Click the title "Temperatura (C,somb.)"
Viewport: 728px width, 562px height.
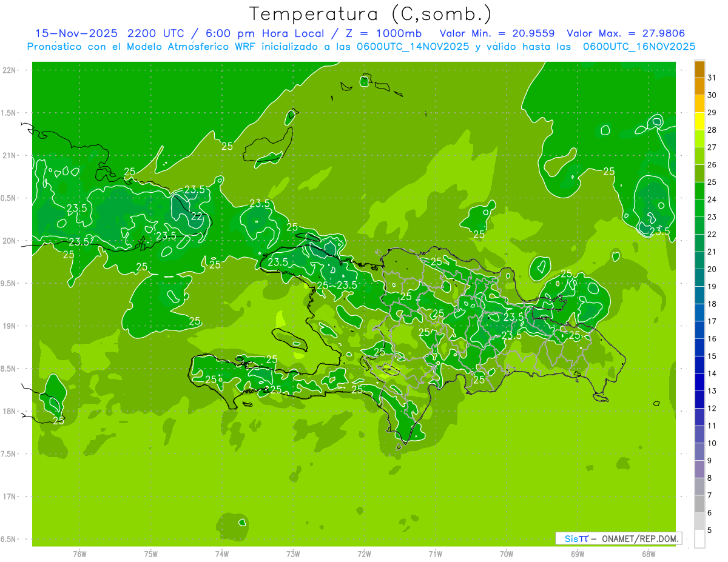tap(370, 14)
